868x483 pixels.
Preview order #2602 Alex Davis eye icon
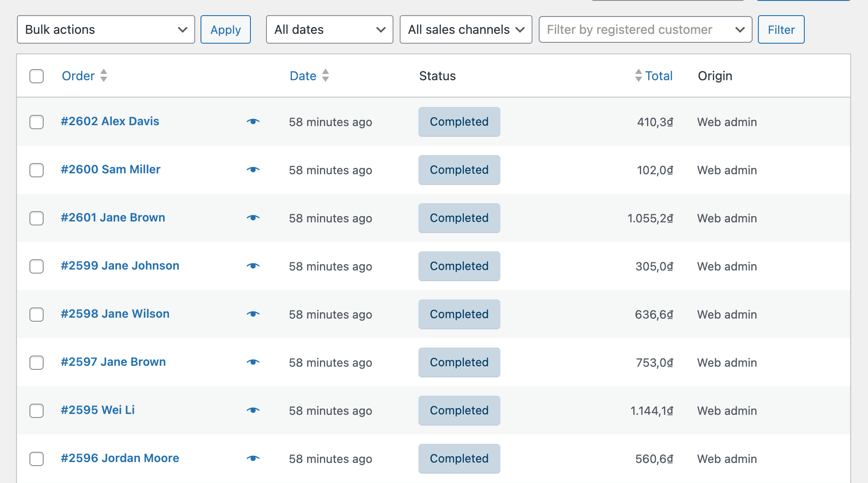(253, 122)
